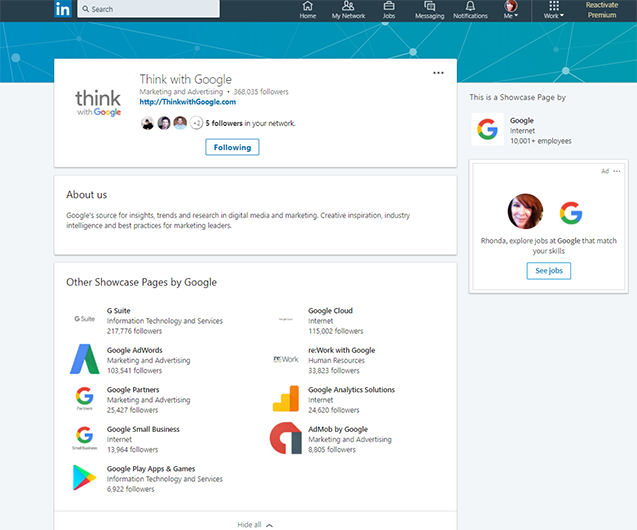
Task: Open Google Partners page title
Action: [133, 390]
